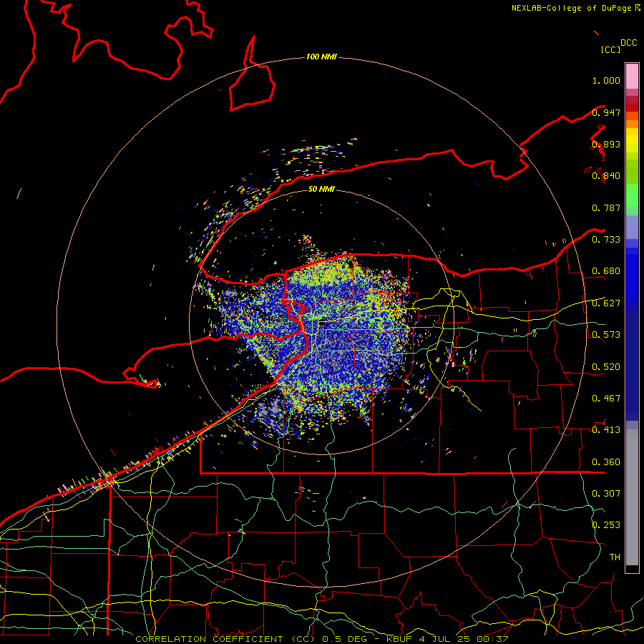
Task: Select the 0.253 scale value
Action: tap(606, 525)
